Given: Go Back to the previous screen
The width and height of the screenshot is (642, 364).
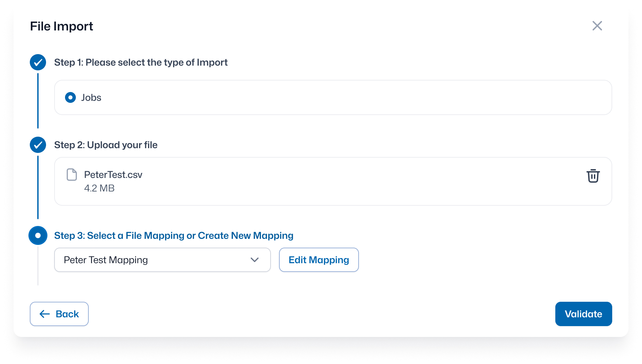Looking at the screenshot, I should point(59,314).
